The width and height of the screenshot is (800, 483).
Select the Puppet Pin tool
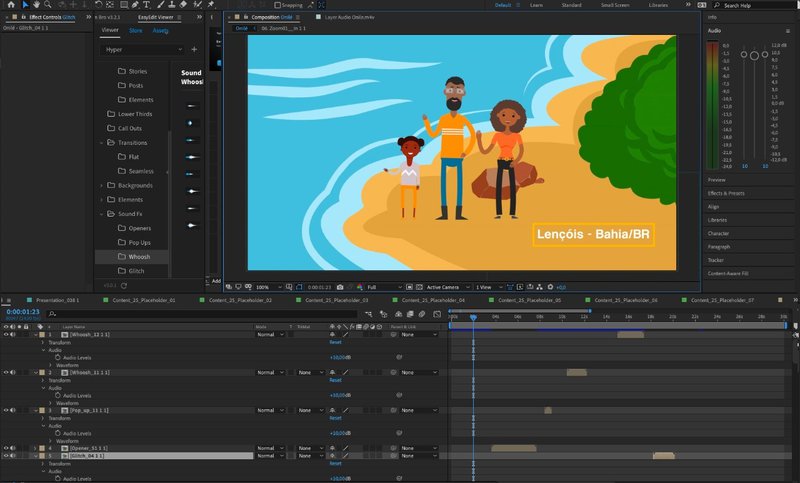click(x=210, y=5)
